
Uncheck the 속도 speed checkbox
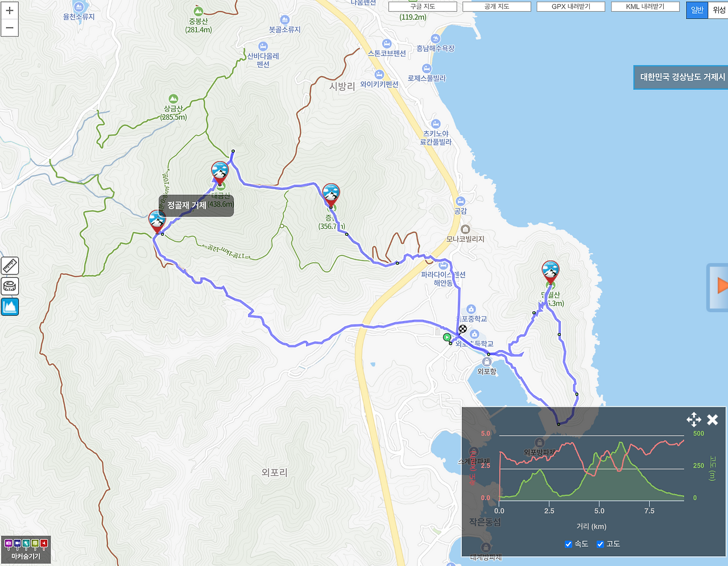[568, 544]
